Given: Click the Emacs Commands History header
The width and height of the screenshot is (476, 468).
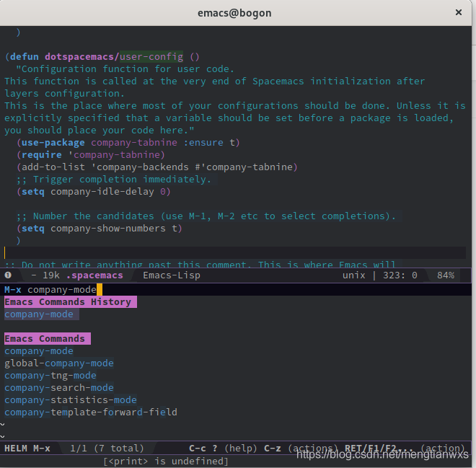Looking at the screenshot, I should tap(71, 302).
